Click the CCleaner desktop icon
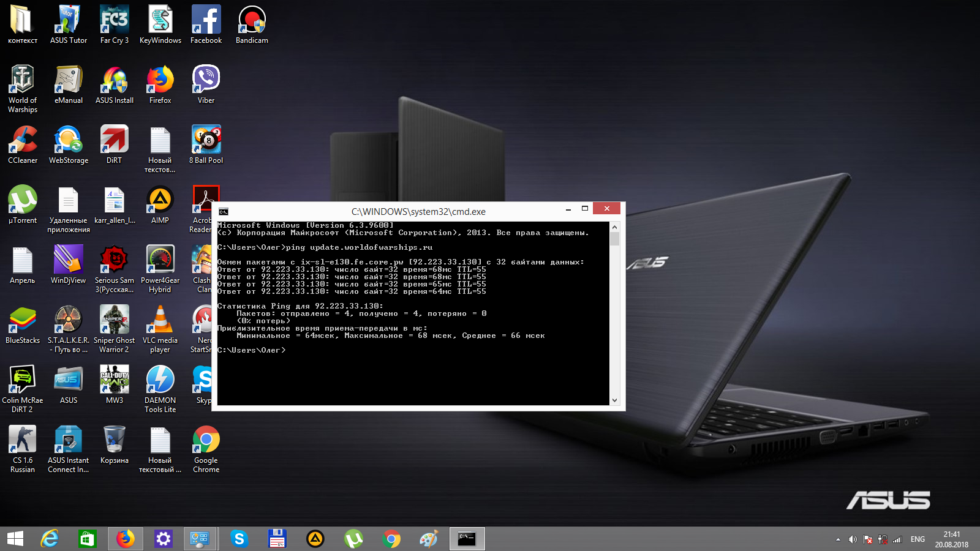 (23, 144)
